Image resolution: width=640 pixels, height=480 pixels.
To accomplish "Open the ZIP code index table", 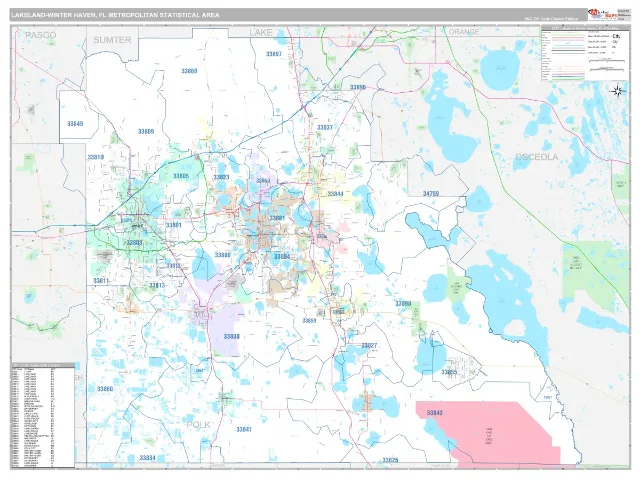I will click(x=43, y=415).
